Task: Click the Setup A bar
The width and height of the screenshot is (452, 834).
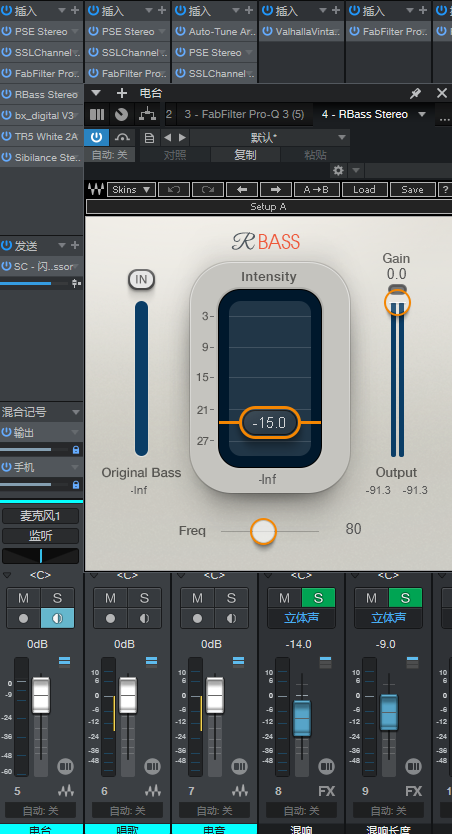Action: 269,207
